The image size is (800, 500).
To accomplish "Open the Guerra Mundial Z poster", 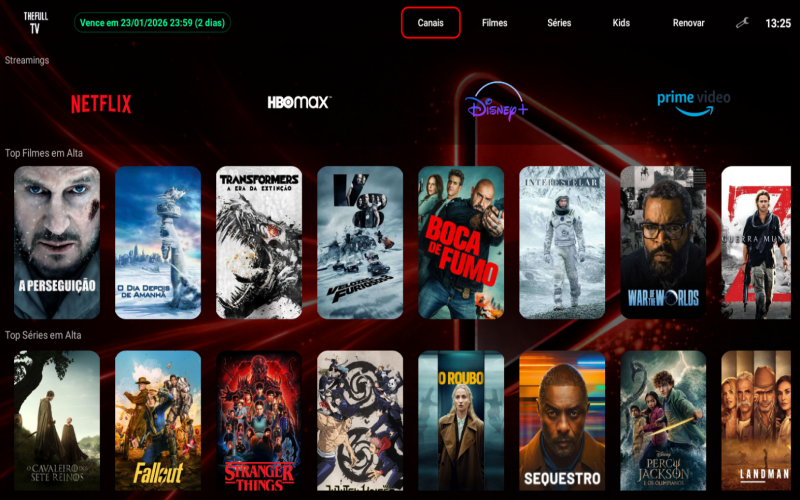I will (756, 242).
